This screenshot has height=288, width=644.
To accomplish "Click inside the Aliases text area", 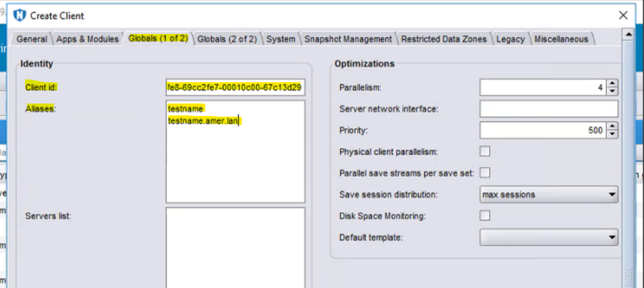I will coord(235,152).
